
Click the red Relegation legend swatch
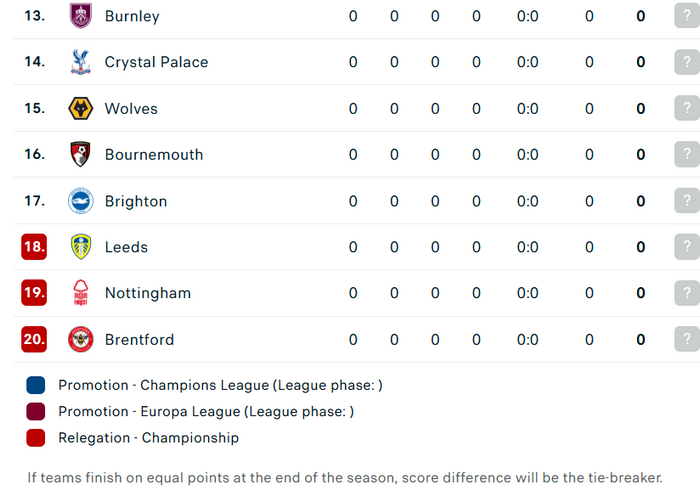36,438
